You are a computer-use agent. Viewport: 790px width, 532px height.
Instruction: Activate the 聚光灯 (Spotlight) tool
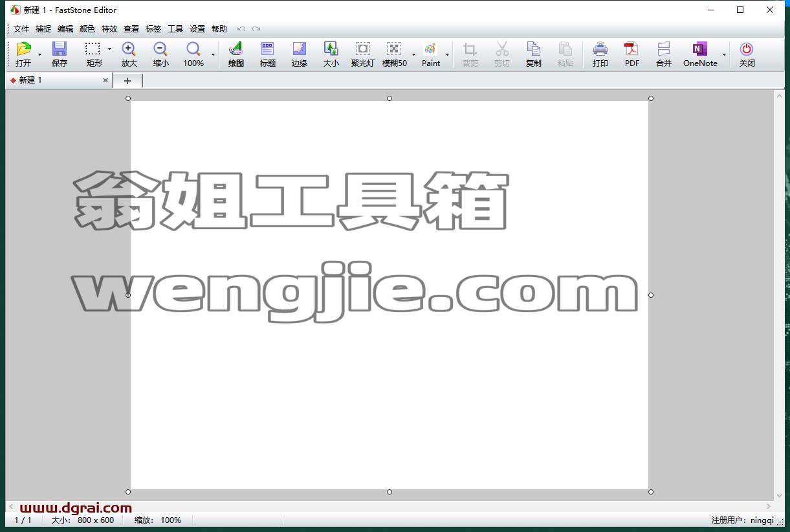tap(363, 54)
